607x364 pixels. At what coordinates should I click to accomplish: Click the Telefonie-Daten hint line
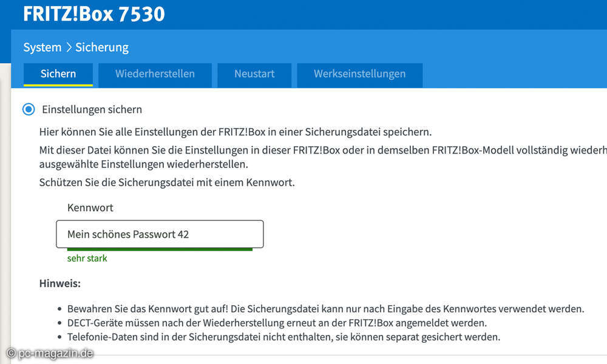(x=283, y=337)
